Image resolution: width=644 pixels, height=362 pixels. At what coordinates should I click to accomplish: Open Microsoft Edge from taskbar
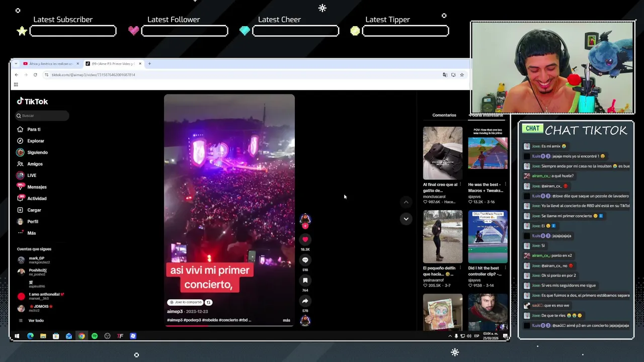[30, 336]
